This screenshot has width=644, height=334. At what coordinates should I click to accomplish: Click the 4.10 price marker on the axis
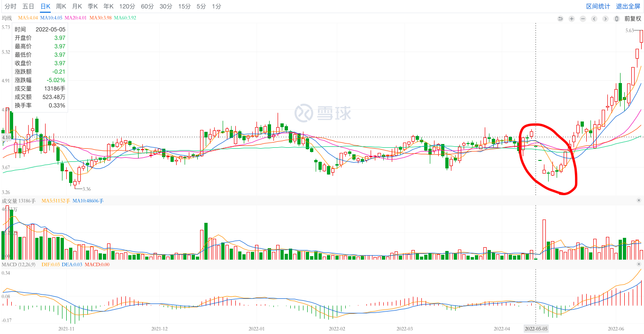[7, 137]
